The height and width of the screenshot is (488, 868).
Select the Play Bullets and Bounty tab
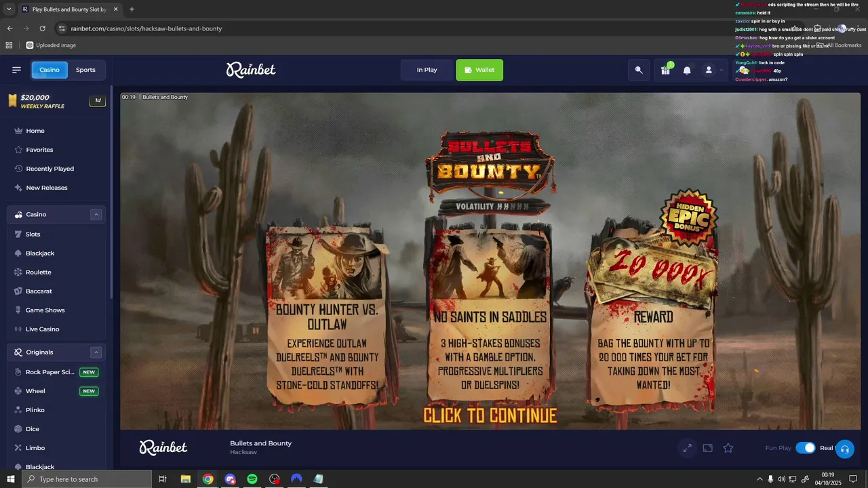tap(70, 9)
